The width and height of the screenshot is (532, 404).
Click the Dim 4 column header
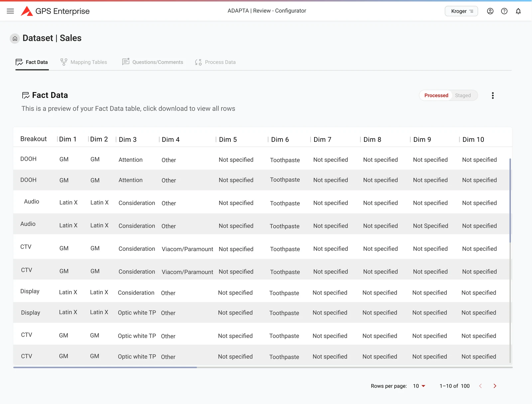(171, 140)
